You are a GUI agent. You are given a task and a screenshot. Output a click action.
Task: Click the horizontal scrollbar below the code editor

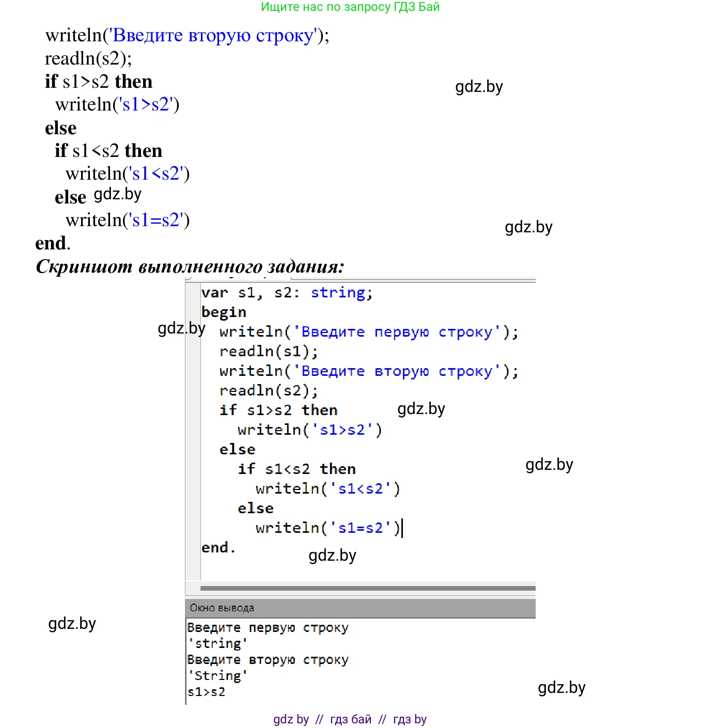(367, 588)
